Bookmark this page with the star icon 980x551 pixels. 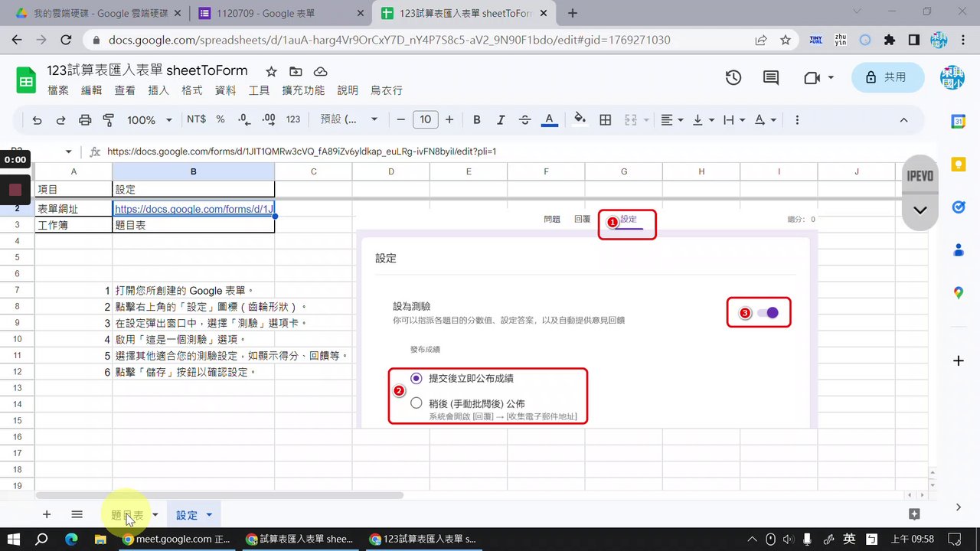(x=786, y=40)
